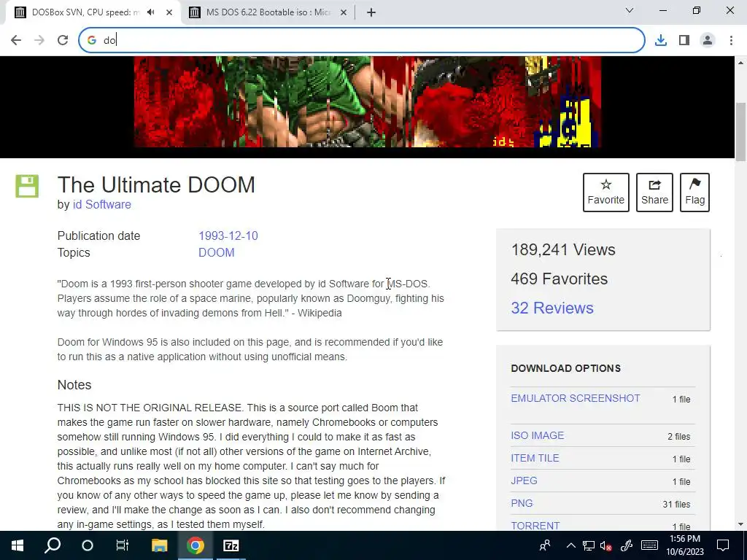Open the Windows Start menu

tap(18, 545)
